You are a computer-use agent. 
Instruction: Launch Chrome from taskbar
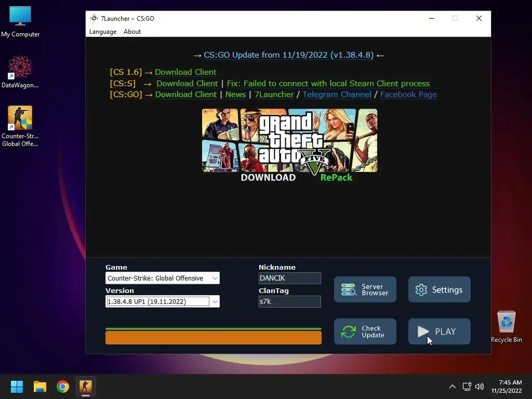[63, 387]
